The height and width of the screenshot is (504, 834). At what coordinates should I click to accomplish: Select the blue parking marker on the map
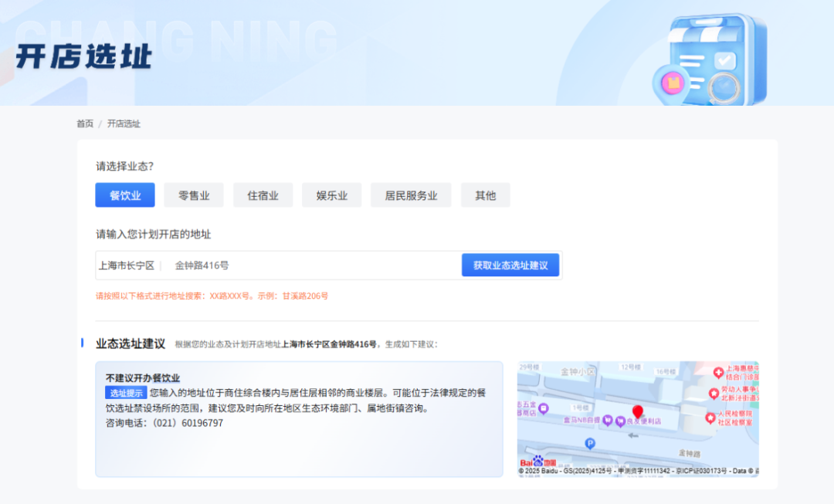coord(590,442)
